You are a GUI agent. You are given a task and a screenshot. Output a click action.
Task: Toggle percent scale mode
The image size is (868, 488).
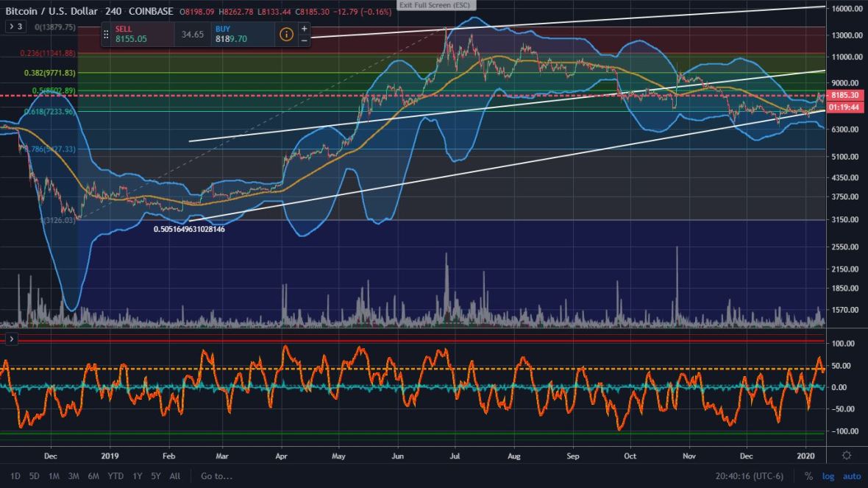[808, 476]
